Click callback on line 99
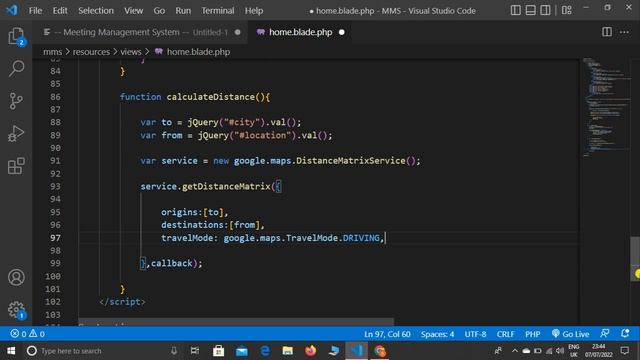The height and width of the screenshot is (360, 640). [171, 263]
